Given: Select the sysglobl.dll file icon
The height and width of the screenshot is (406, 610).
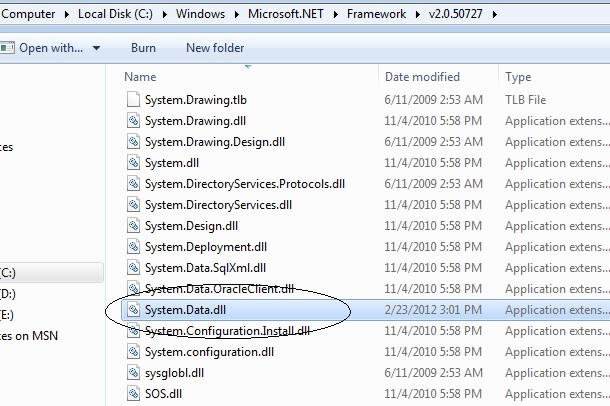Looking at the screenshot, I should (134, 372).
